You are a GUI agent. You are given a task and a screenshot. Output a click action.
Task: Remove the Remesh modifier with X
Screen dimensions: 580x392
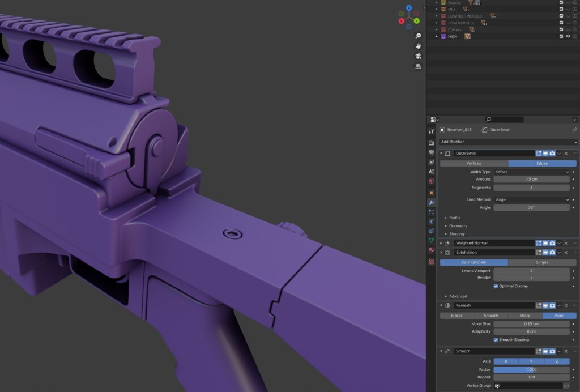click(x=566, y=305)
